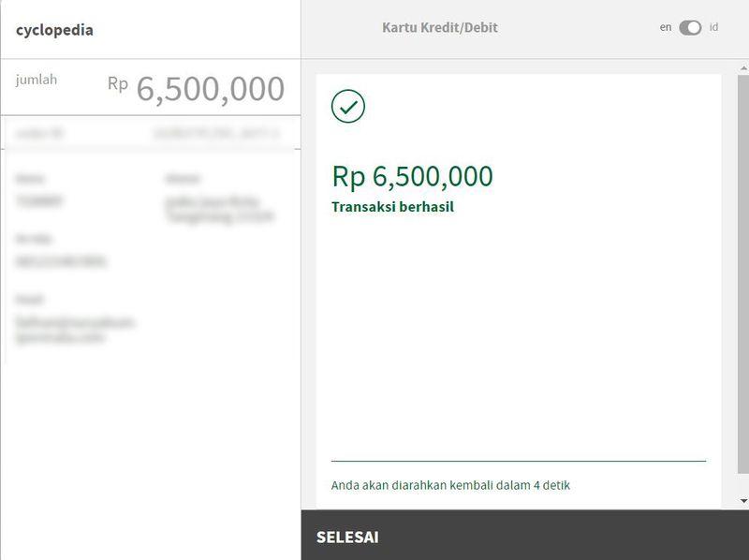
Task: Click the green success checkmark icon
Action: click(348, 107)
